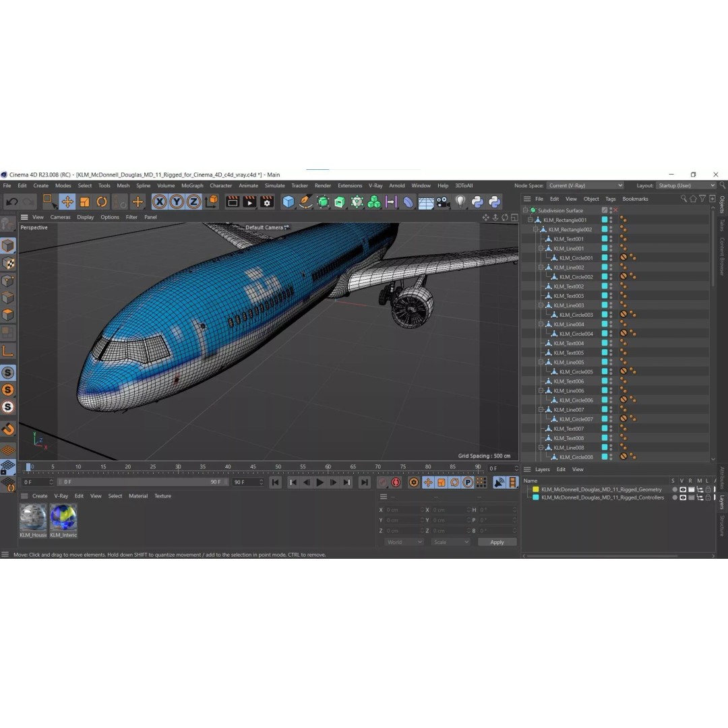Toggle visibility of Rigged_Geometry layer
This screenshot has width=728, height=728.
coord(683,489)
